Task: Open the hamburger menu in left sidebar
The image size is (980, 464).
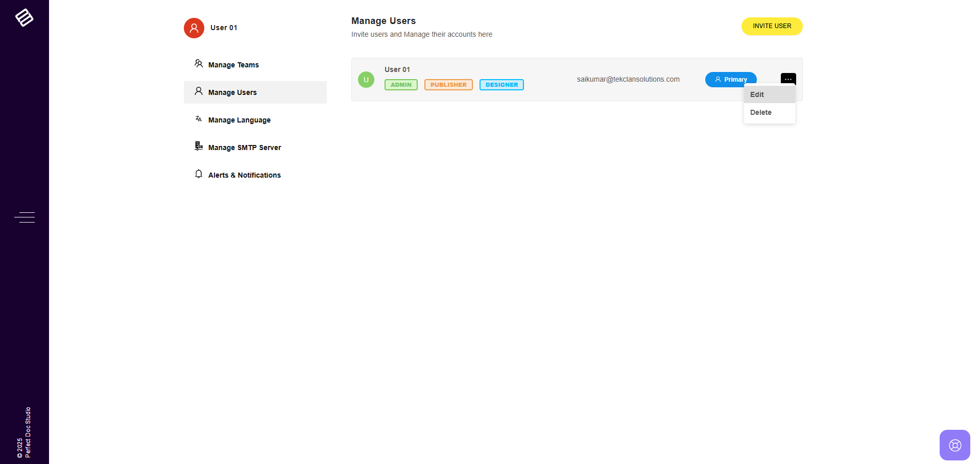Action: point(25,217)
